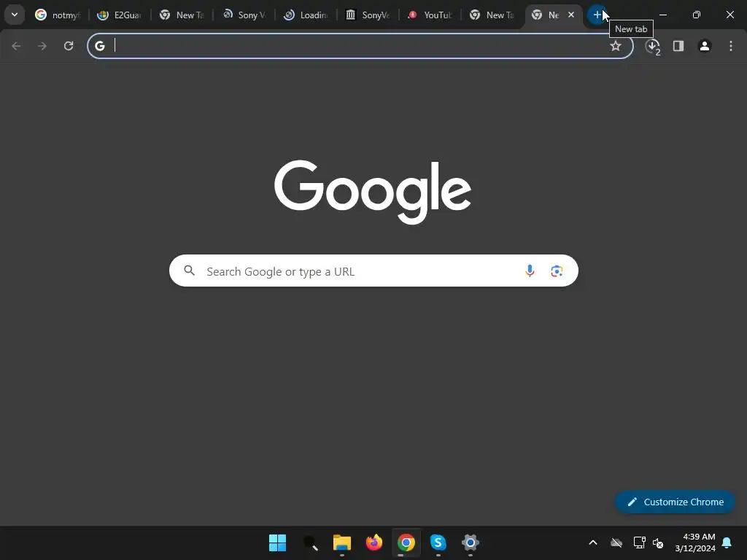Switch to the Sony V tab
Screen dimensions: 747x560
(244, 15)
